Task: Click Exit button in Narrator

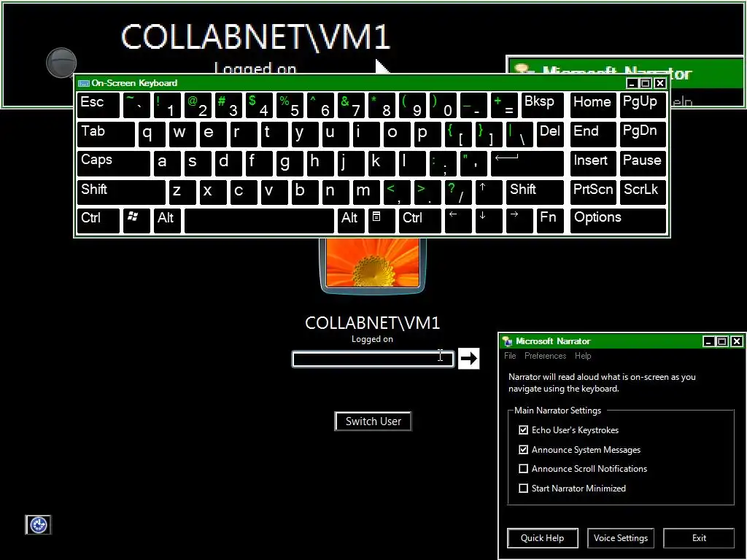Action: tap(699, 538)
